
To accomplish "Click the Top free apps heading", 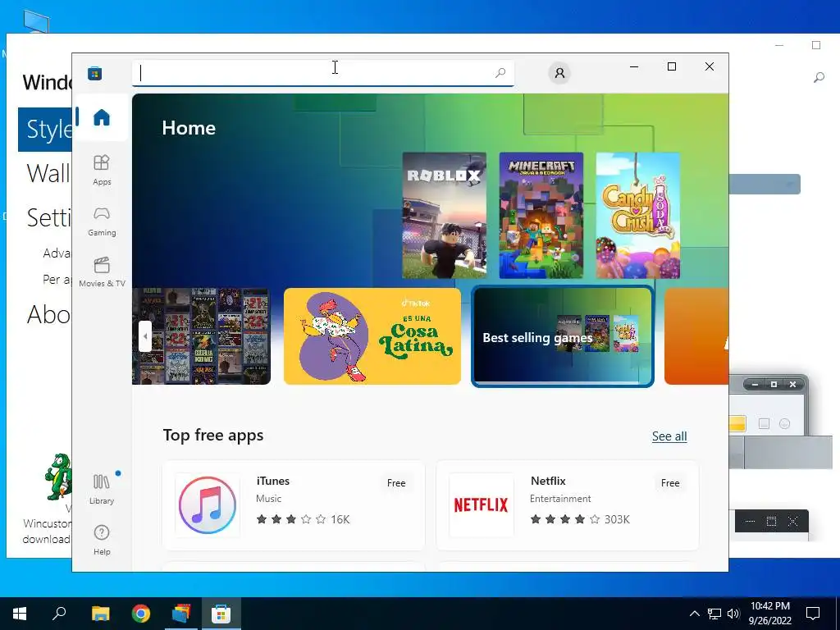I will [x=213, y=435].
